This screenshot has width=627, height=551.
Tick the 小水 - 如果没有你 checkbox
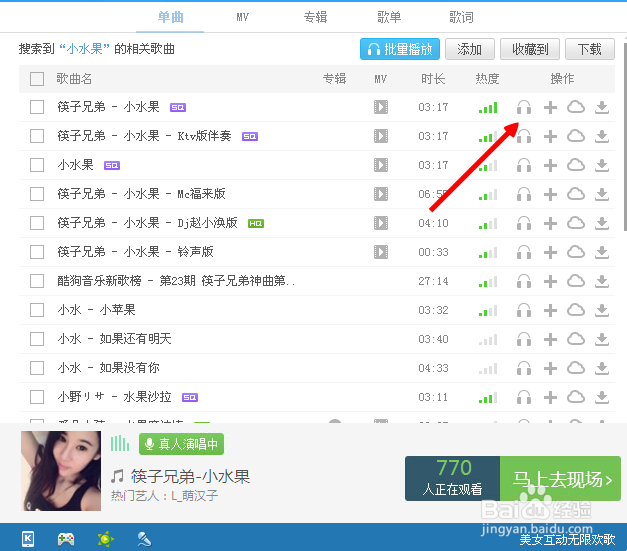37,368
